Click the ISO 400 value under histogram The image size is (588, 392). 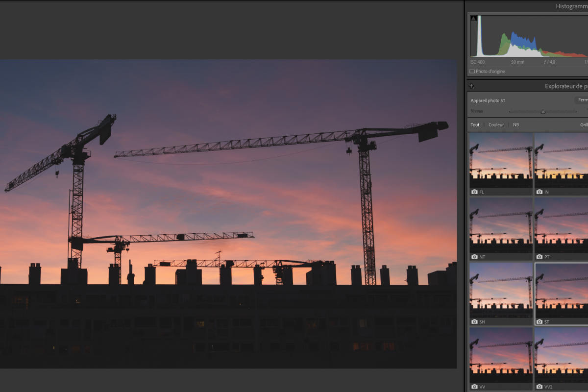pos(477,62)
